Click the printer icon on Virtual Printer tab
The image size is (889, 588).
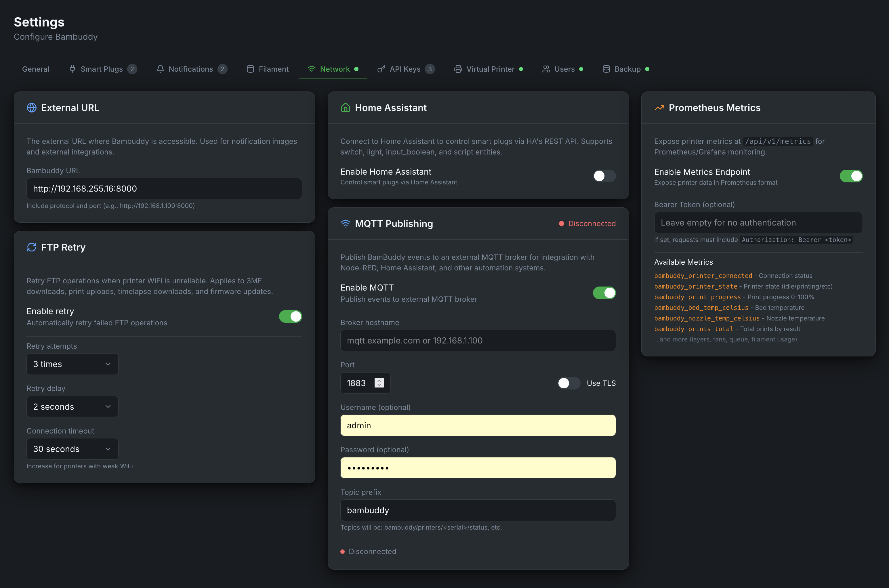click(458, 69)
